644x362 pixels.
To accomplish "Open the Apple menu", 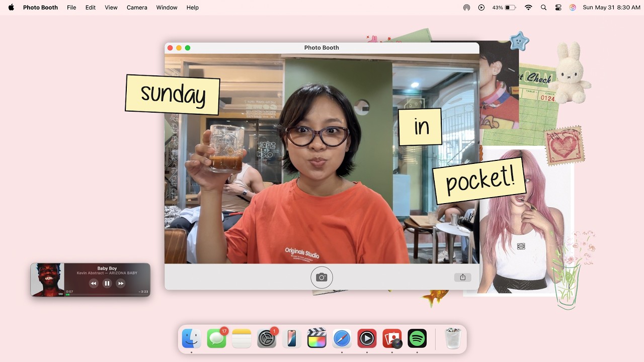I will pos(11,8).
